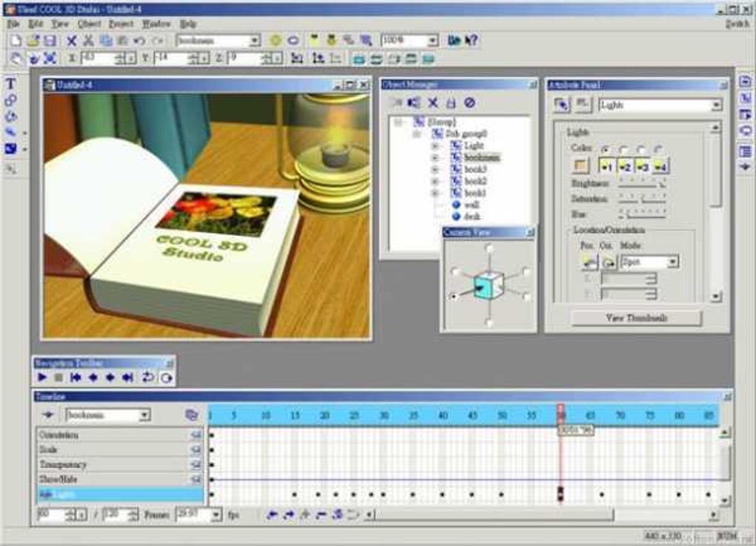Select book2 in the Object Manager tree
The image size is (756, 546).
coord(475,182)
